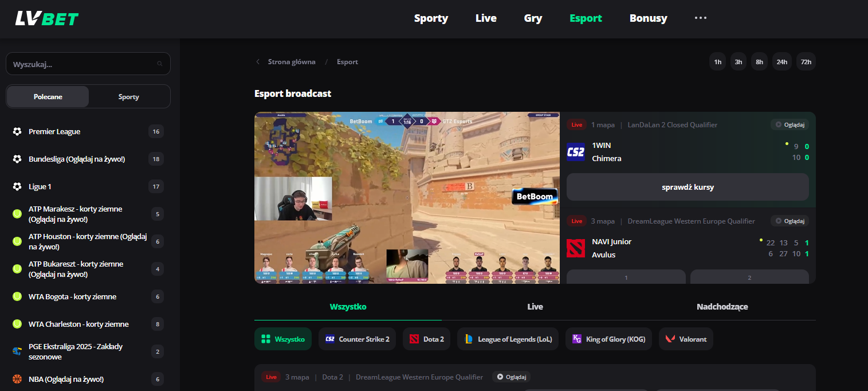Click the Premier League soccer ball icon
Image resolution: width=868 pixels, height=391 pixels.
(x=17, y=132)
